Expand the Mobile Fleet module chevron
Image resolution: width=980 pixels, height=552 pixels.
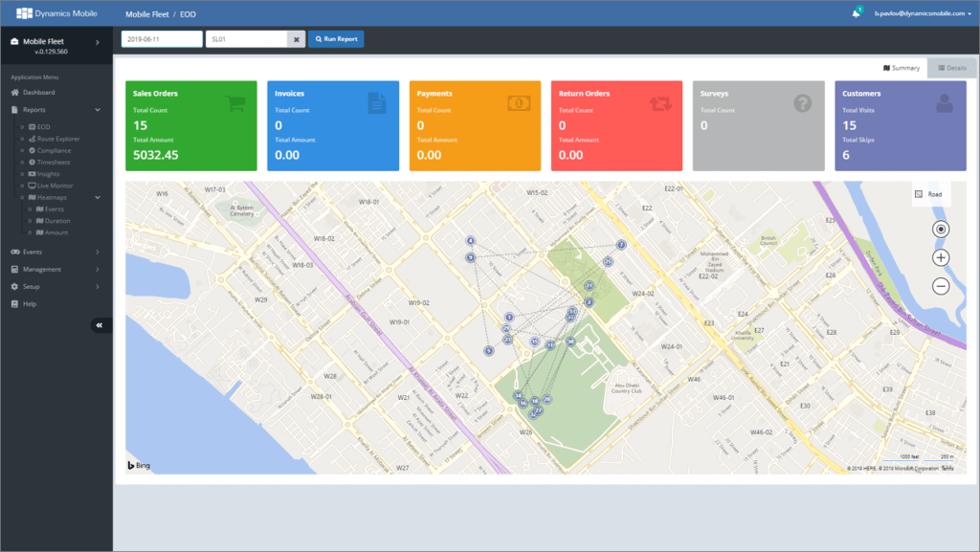[x=98, y=42]
